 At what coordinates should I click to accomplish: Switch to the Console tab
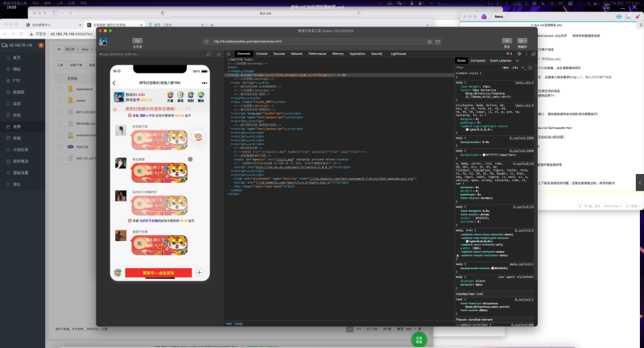(x=262, y=54)
